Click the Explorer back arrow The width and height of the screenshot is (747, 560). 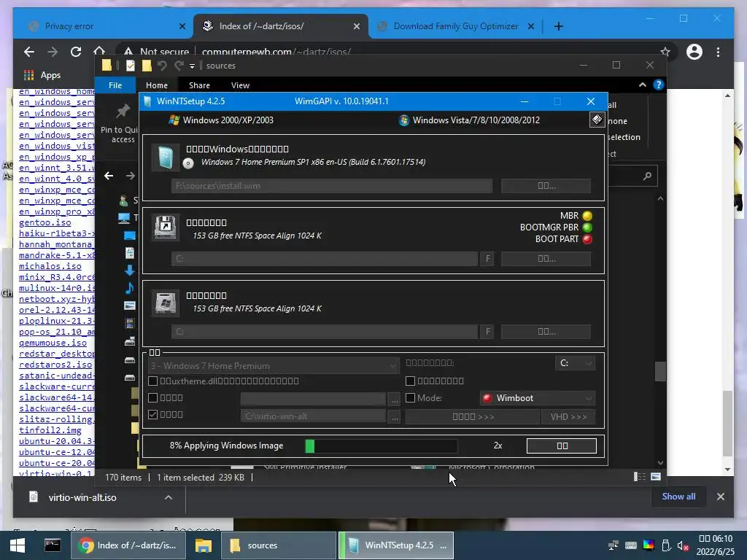click(x=109, y=176)
